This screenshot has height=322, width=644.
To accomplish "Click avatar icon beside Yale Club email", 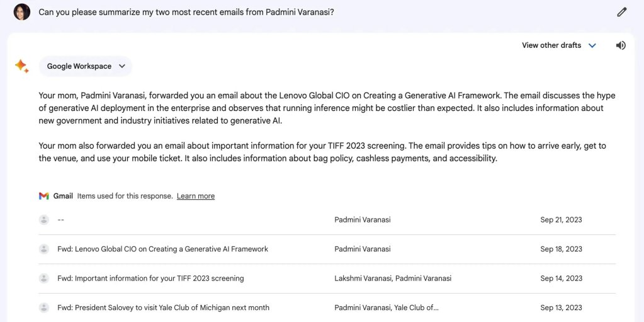I will [44, 308].
